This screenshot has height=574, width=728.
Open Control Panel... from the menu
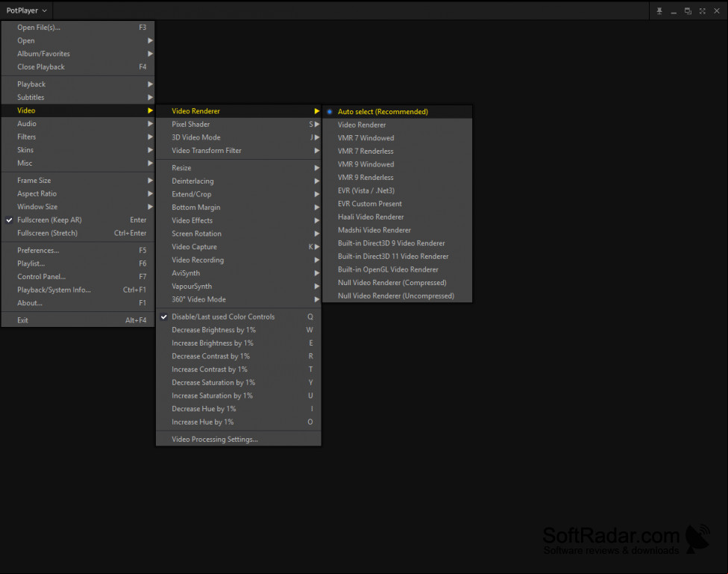78,276
